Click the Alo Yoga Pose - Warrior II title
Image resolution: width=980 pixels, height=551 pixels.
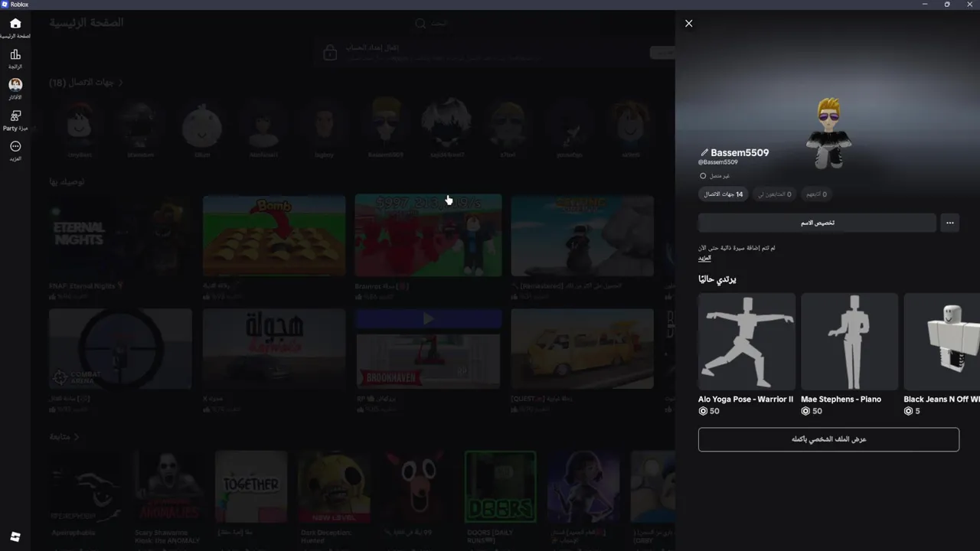click(x=746, y=399)
